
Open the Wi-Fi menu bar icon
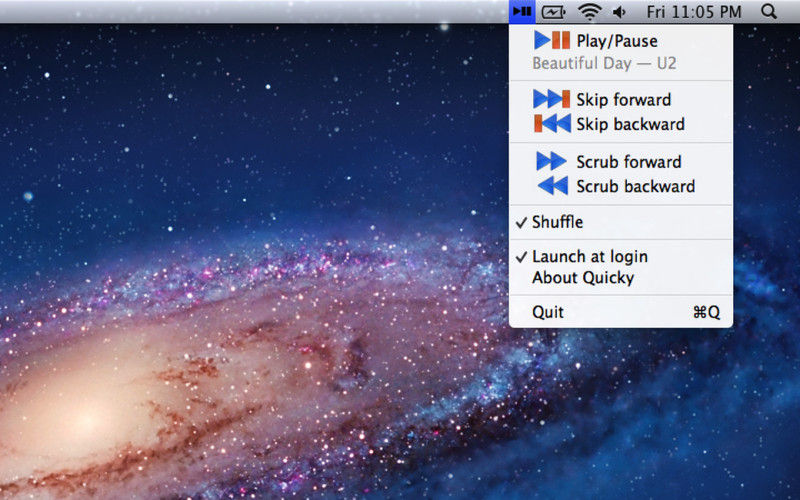(589, 12)
